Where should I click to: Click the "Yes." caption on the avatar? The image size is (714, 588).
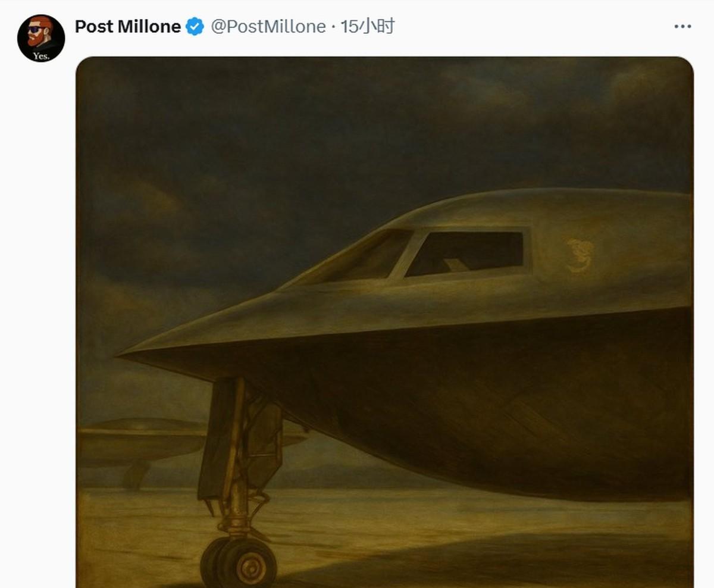(41, 55)
